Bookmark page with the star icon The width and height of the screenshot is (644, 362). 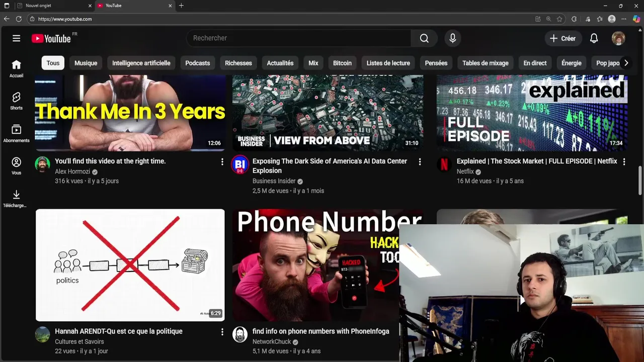coord(559,19)
